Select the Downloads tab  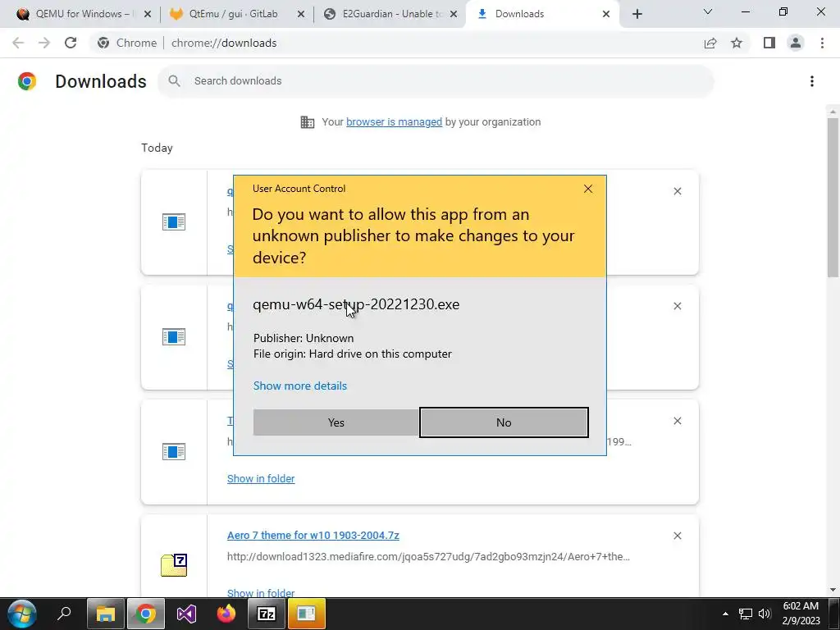coord(536,14)
